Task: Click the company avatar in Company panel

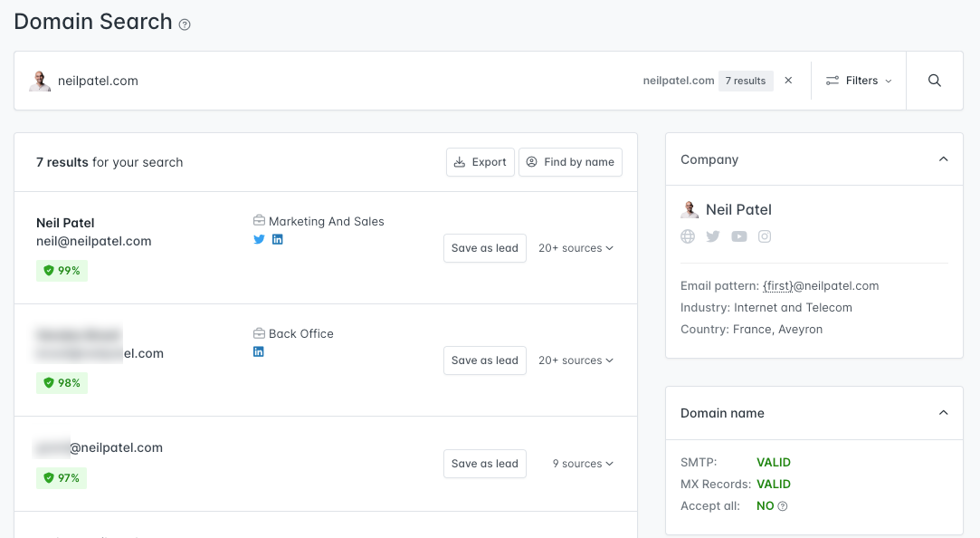Action: (x=690, y=209)
